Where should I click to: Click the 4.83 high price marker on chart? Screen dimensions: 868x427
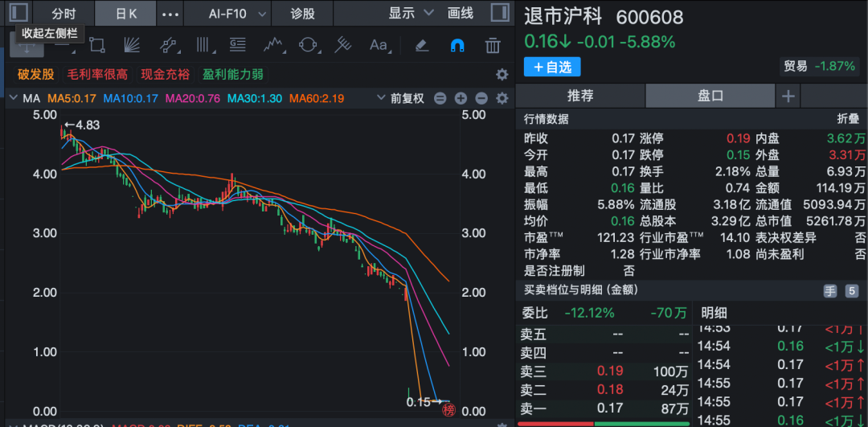click(x=82, y=125)
